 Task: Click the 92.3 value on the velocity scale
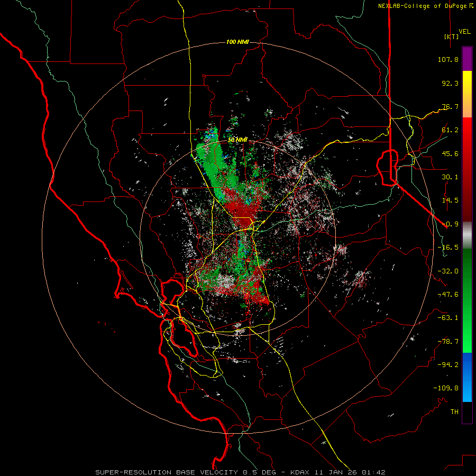450,83
